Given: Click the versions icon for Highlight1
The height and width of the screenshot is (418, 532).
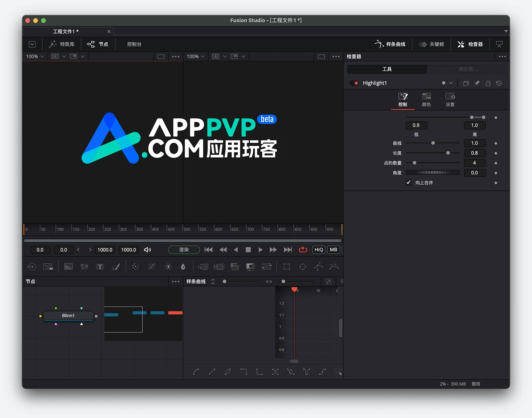Looking at the screenshot, I should click(x=466, y=83).
